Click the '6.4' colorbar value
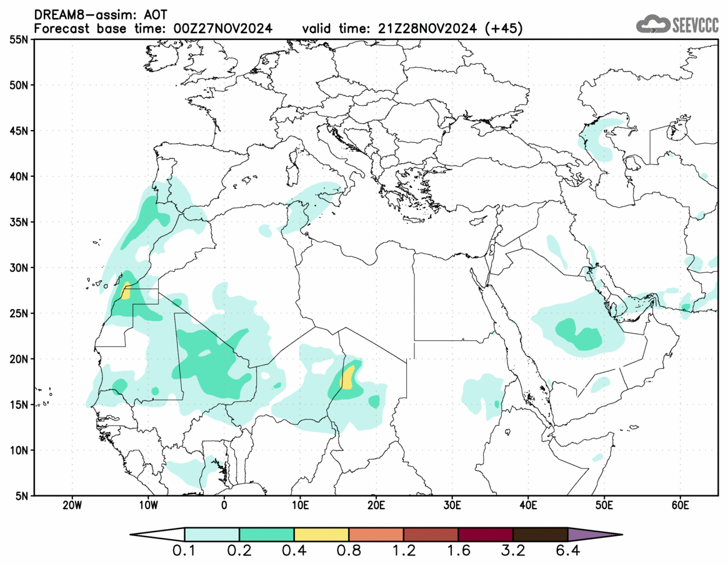Screen dimensions: 728x566 pos(568,551)
